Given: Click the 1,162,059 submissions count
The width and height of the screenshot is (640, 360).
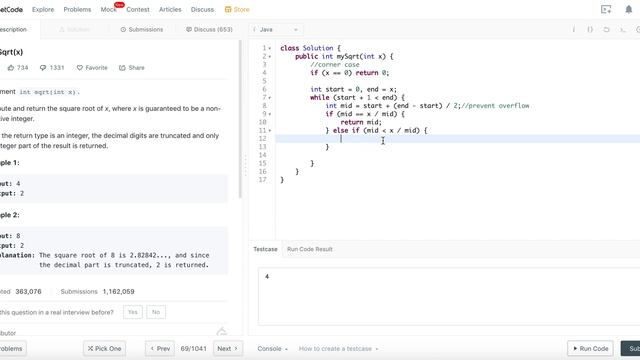Looking at the screenshot, I should [x=118, y=291].
